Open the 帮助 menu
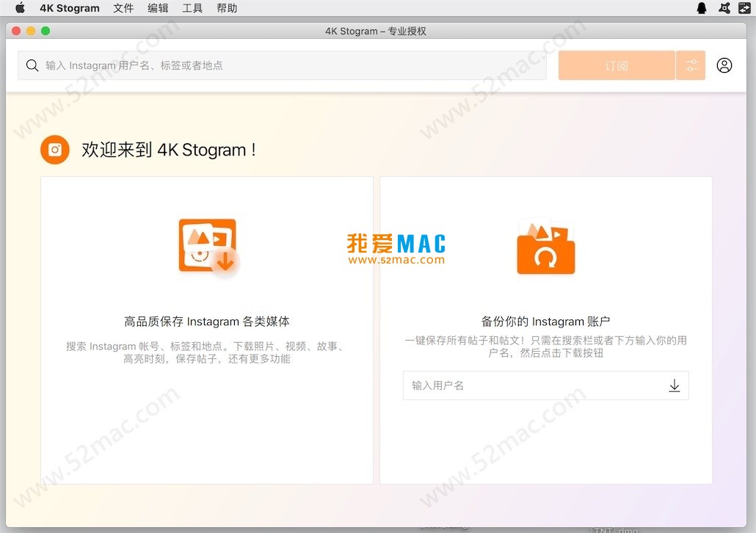The width and height of the screenshot is (756, 533). (x=227, y=8)
